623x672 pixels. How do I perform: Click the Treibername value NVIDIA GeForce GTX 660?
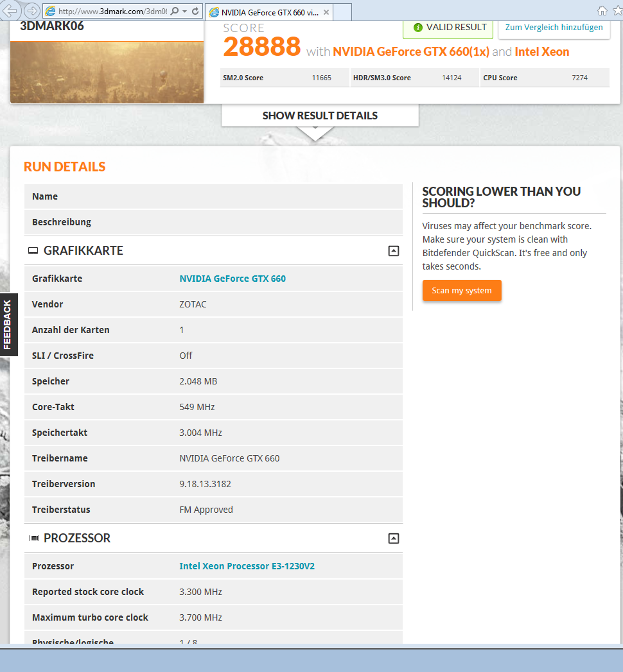click(229, 458)
